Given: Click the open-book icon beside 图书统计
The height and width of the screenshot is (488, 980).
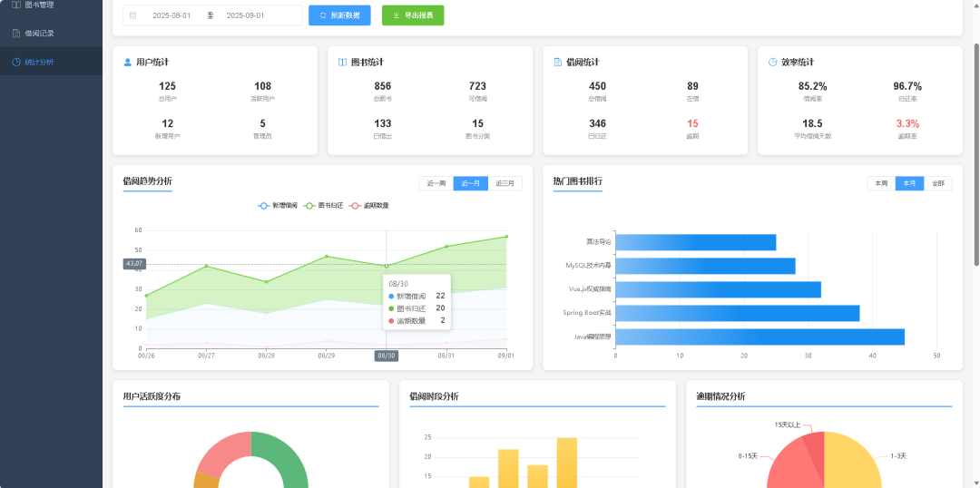Looking at the screenshot, I should tap(342, 63).
